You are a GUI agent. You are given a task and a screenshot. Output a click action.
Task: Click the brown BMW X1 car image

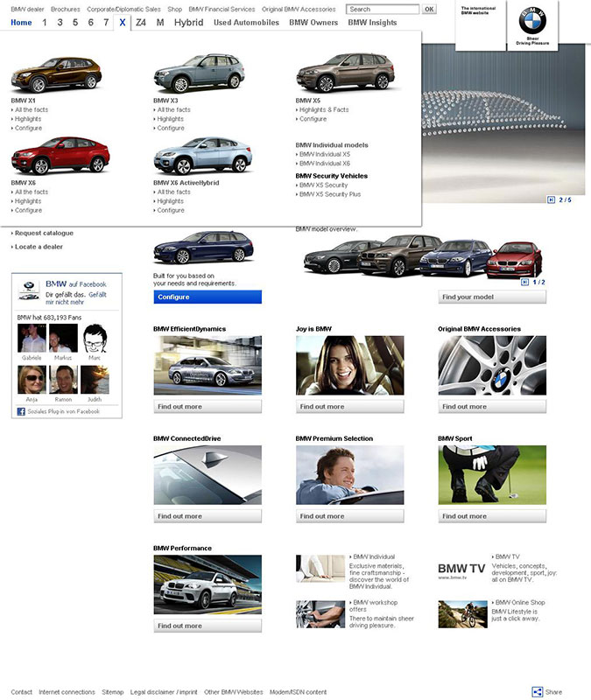(56, 74)
